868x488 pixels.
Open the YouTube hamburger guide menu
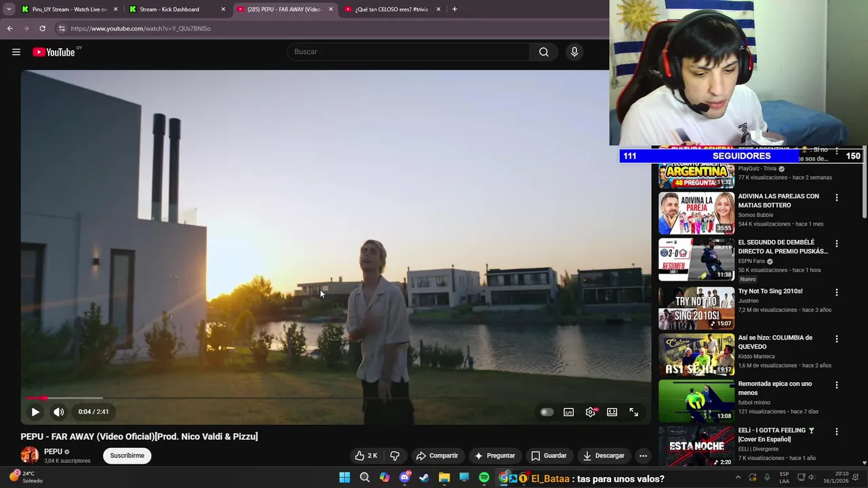[16, 52]
